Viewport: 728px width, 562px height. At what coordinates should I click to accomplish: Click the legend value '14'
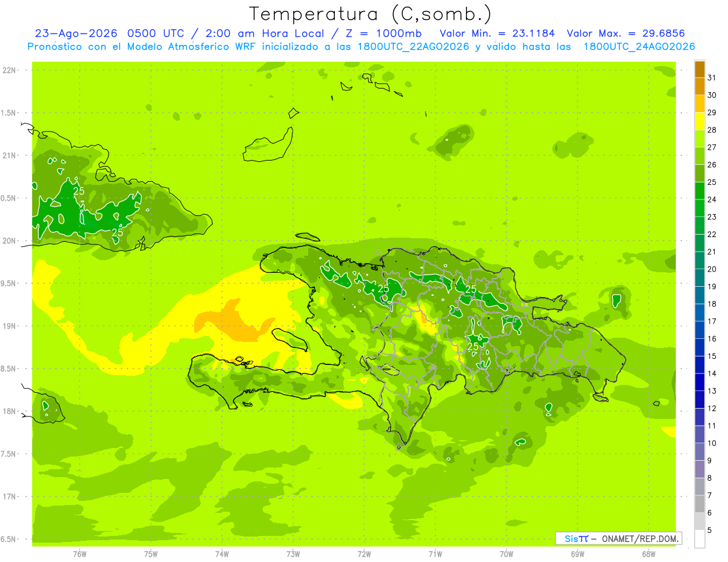tap(712, 373)
